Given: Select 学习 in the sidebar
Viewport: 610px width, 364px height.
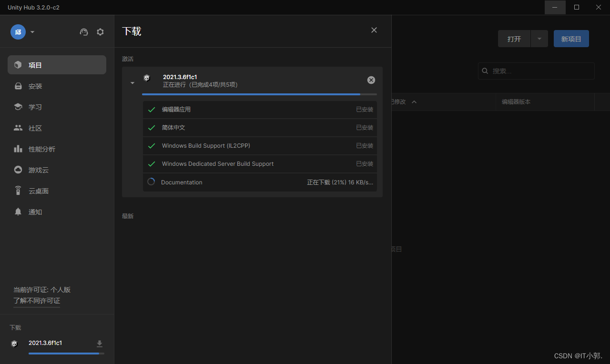Looking at the screenshot, I should click(57, 107).
